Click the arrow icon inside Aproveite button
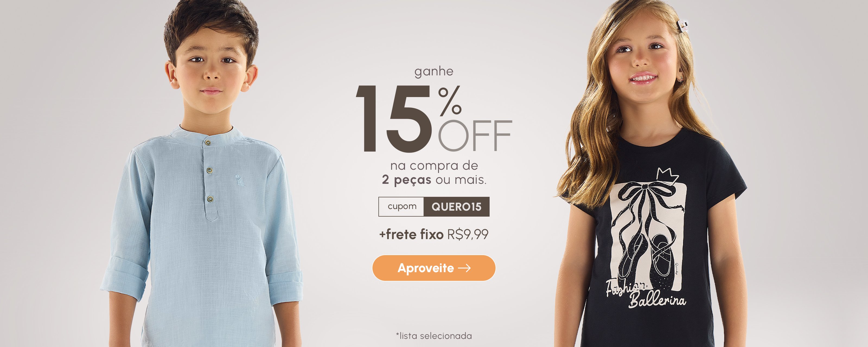Screen dimensions: 868x347 [464, 268]
